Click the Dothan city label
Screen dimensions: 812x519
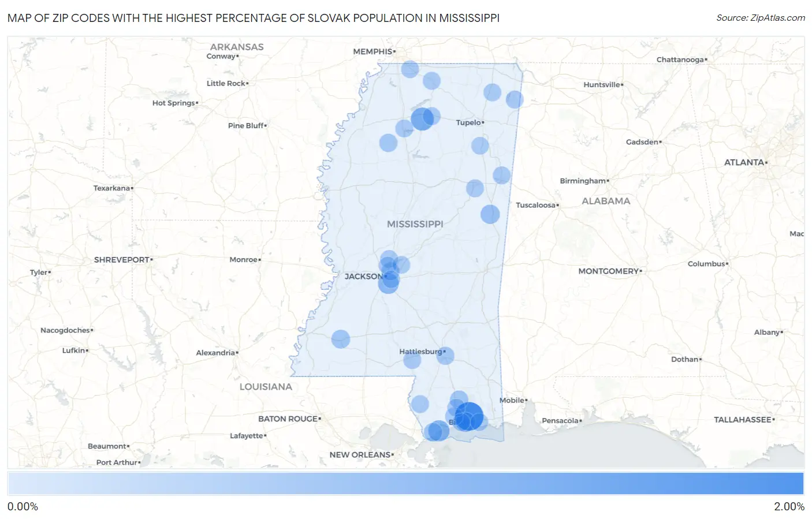click(685, 359)
